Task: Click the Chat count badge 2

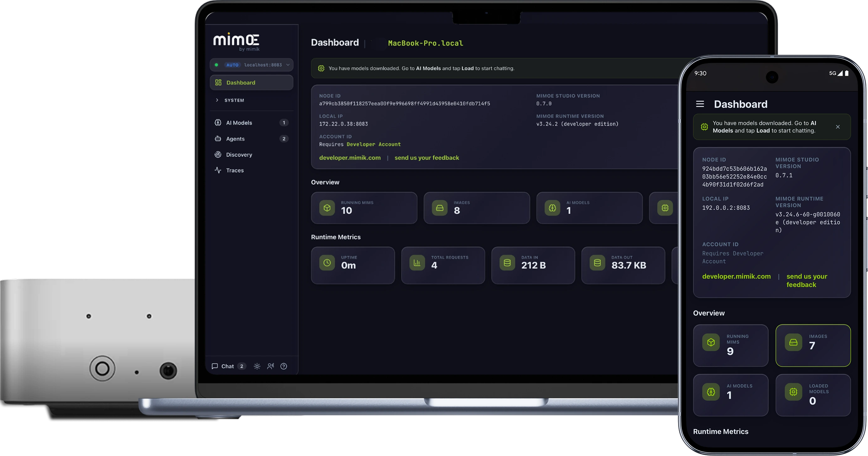Action: click(x=241, y=366)
